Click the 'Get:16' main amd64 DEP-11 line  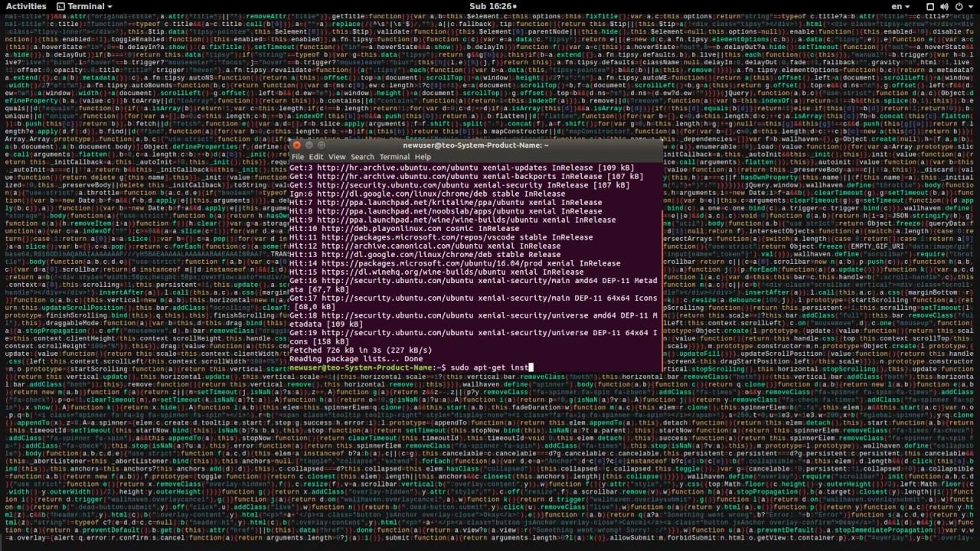(x=473, y=285)
